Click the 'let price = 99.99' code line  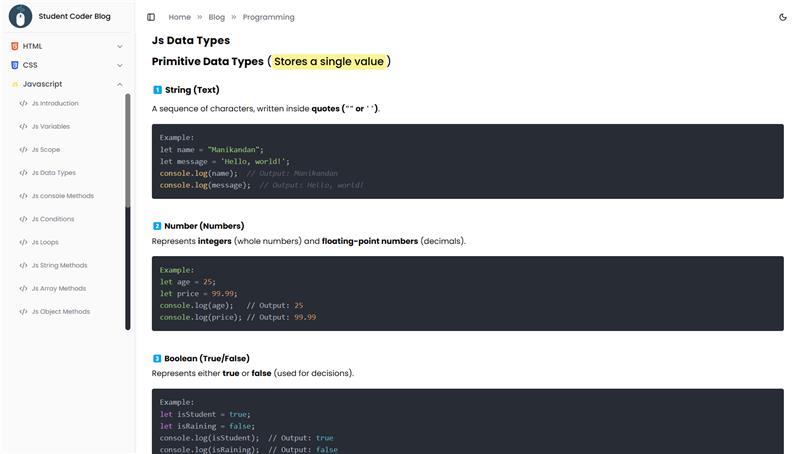[198, 293]
